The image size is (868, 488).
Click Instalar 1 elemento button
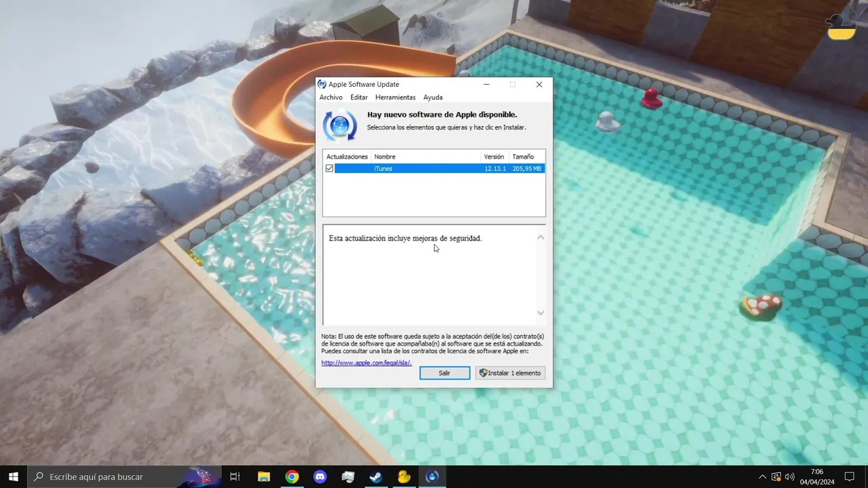(510, 373)
